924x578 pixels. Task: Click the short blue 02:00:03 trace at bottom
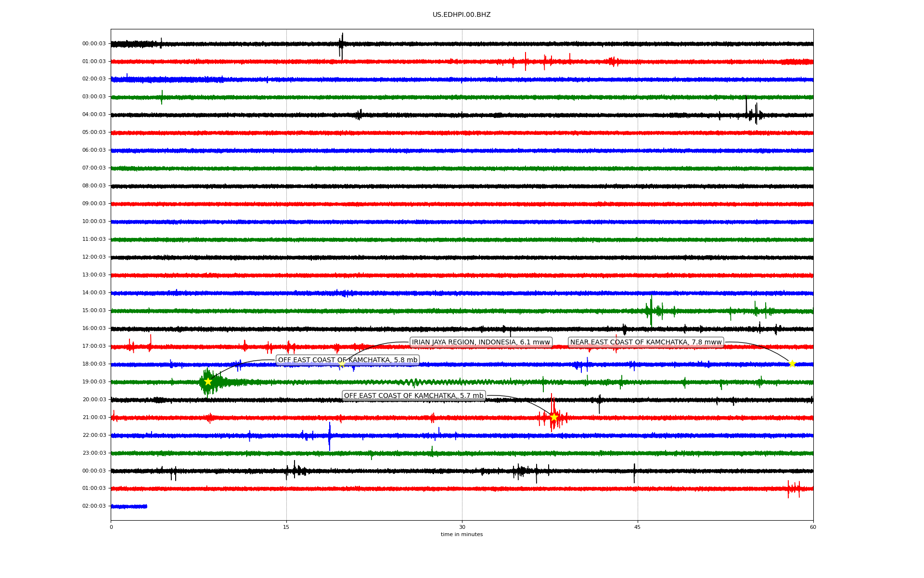pyautogui.click(x=128, y=506)
